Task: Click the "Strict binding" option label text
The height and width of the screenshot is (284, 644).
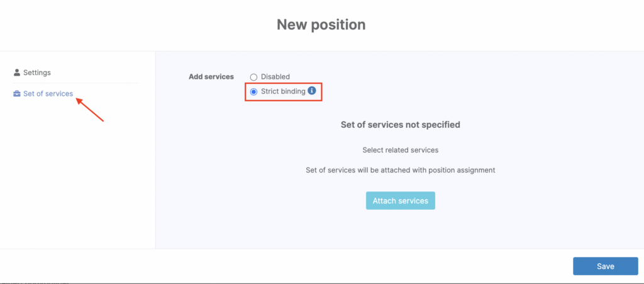Action: (x=283, y=91)
